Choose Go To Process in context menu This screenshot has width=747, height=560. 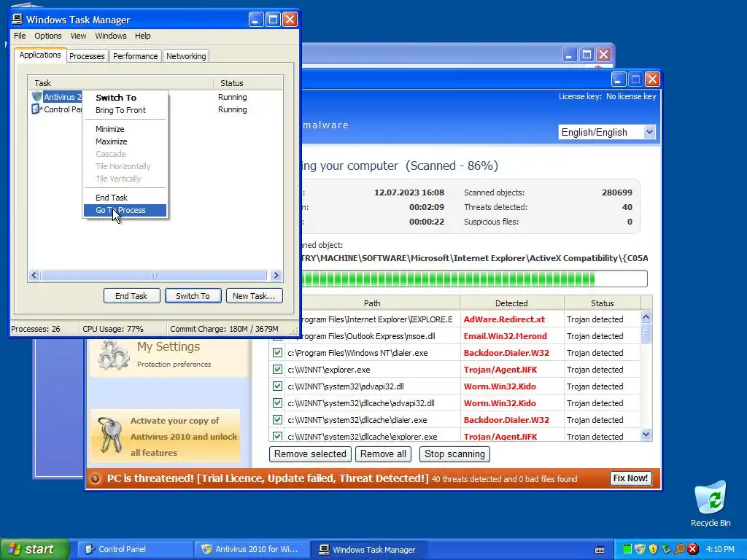coord(125,210)
